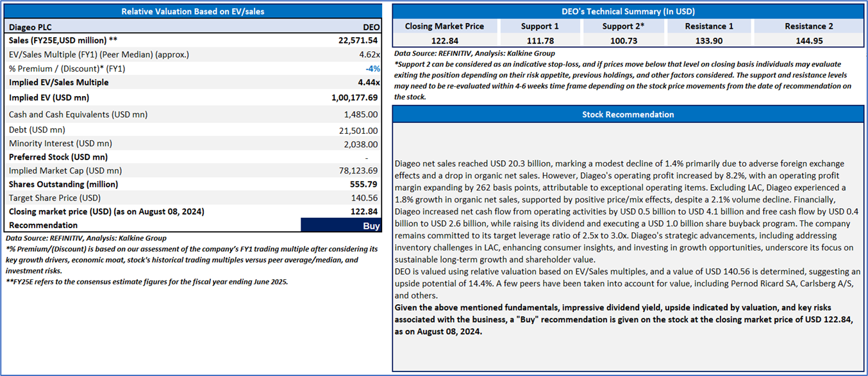868x376 pixels.
Task: Click the 'Implied EV/Sales Multiple' label
Action: (59, 83)
